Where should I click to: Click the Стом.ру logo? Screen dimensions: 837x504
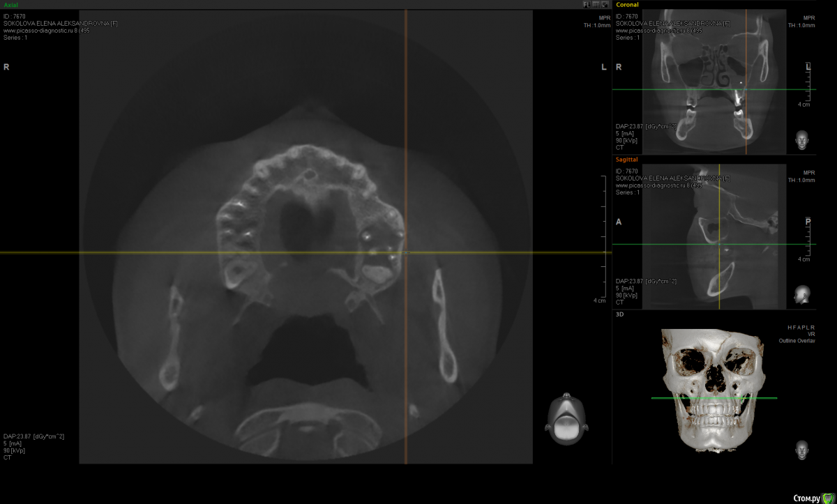coord(813,498)
